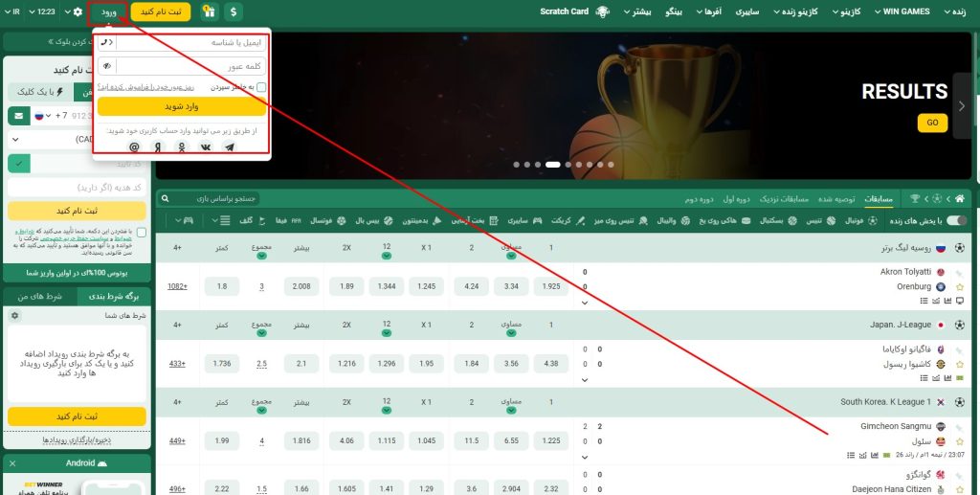Viewport: 980px width, 495px height.
Task: Check the remember me checkbox
Action: click(x=261, y=87)
